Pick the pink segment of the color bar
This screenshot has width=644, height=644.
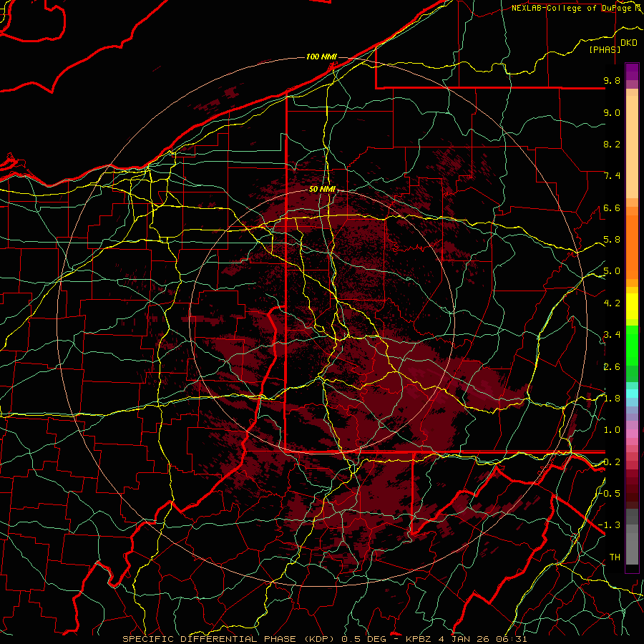[632, 434]
